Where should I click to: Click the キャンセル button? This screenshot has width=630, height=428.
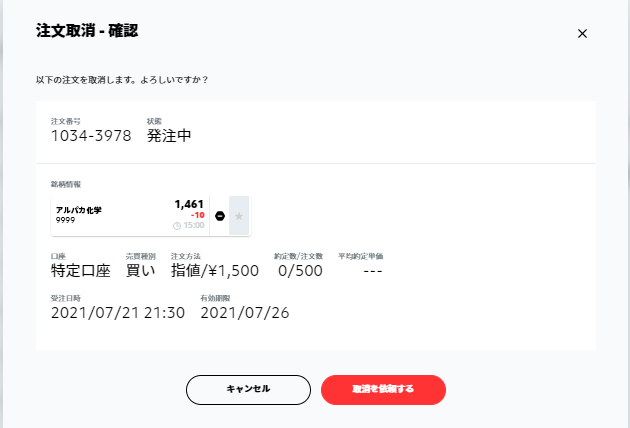click(x=248, y=389)
